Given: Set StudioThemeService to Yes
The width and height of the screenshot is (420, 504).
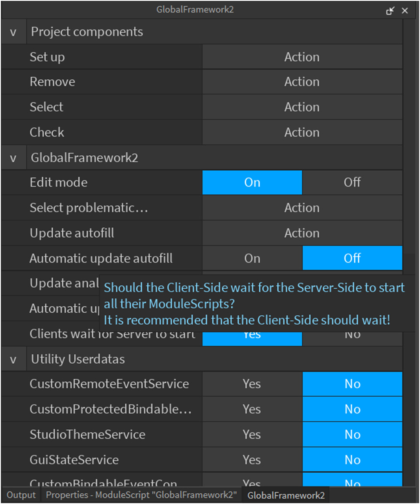Looking at the screenshot, I should pyautogui.click(x=252, y=435).
